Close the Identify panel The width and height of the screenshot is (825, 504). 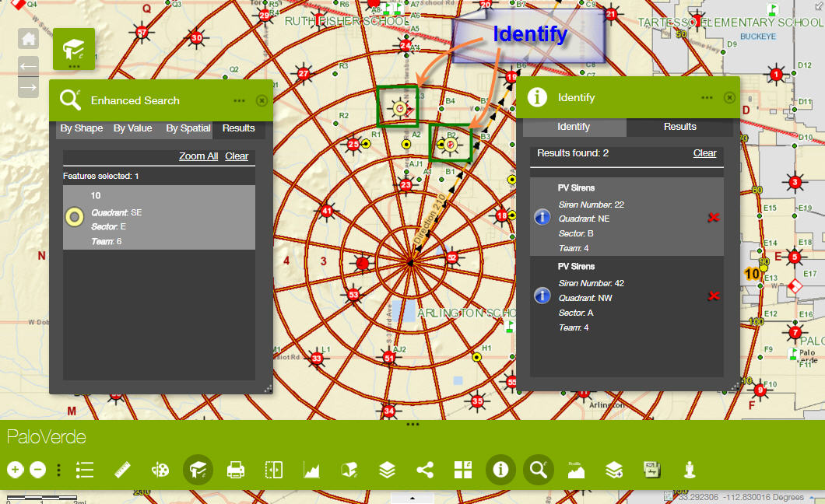(x=729, y=97)
